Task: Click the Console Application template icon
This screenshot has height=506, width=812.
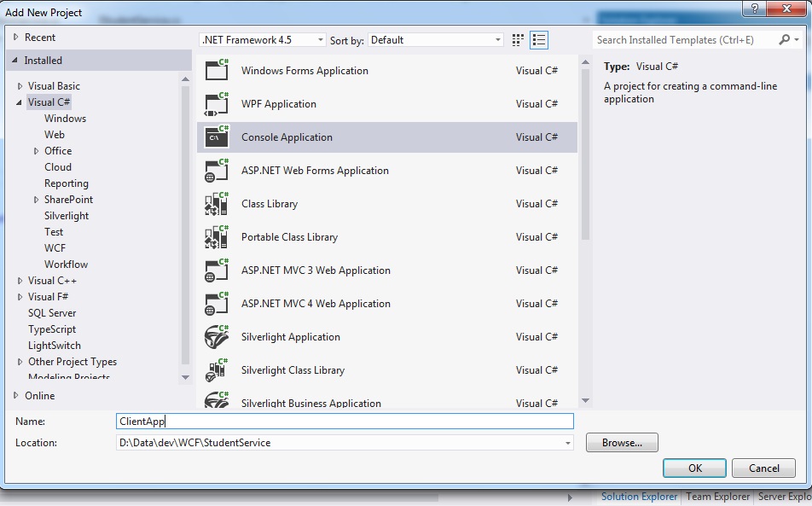Action: (x=217, y=137)
